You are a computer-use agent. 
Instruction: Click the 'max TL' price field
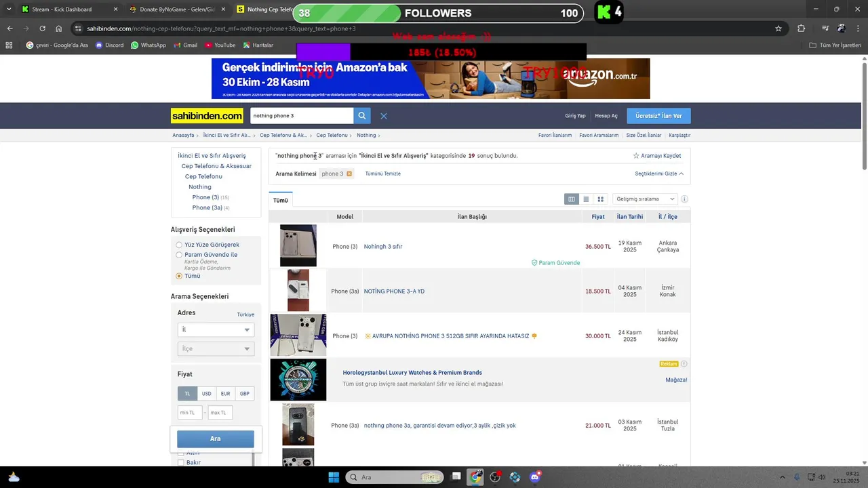pyautogui.click(x=220, y=413)
